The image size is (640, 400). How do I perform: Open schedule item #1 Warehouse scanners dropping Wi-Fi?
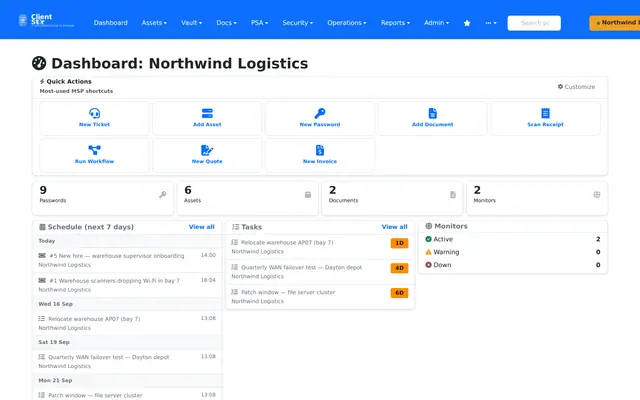pos(127,285)
